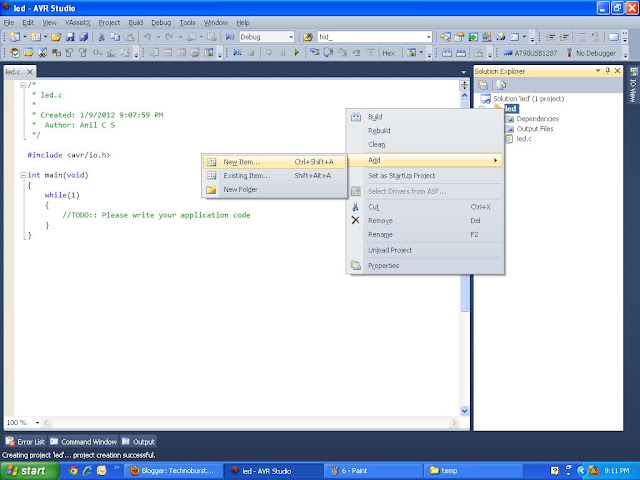The width and height of the screenshot is (640, 480).
Task: Close the Solution Explorer panel
Action: (x=618, y=71)
